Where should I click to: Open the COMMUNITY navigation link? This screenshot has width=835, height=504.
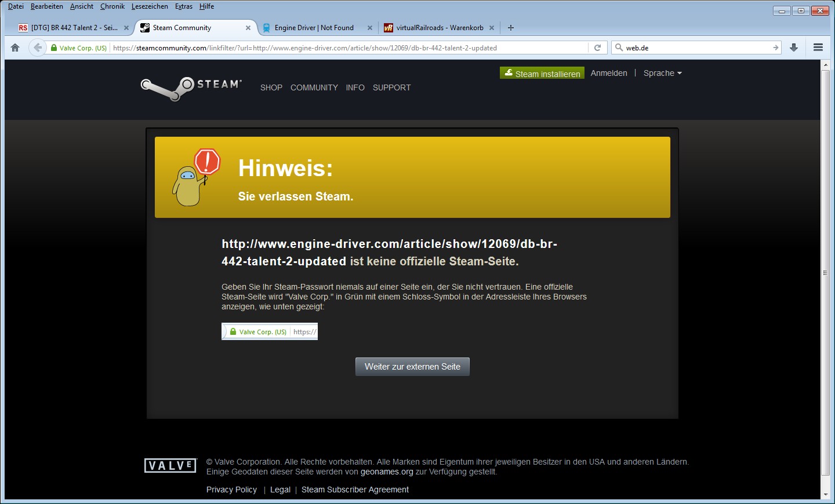tap(314, 87)
